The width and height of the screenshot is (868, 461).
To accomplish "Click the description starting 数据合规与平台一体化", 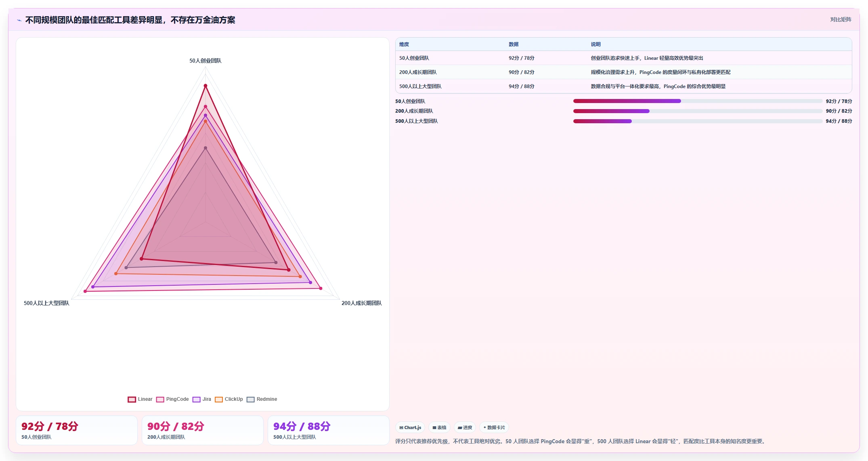I will point(658,86).
